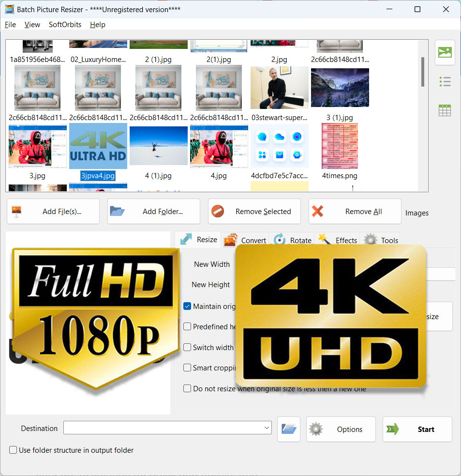The width and height of the screenshot is (461, 476).
Task: Click the Images label
Action: point(416,213)
